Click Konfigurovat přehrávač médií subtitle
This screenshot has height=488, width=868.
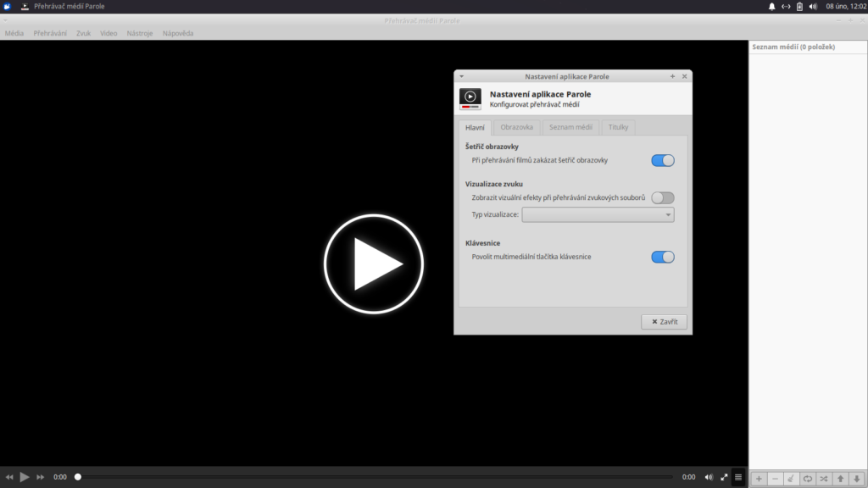[x=534, y=104]
